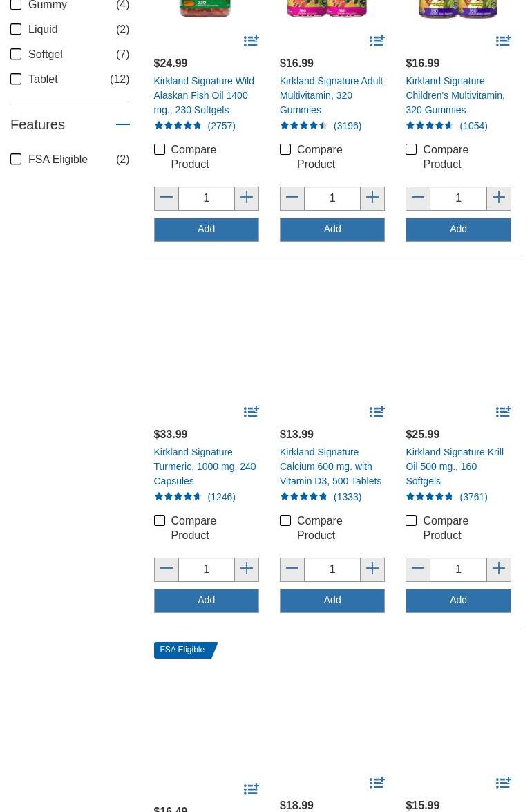Add Wild Alaskan Fish Oil to list icon

click(251, 41)
